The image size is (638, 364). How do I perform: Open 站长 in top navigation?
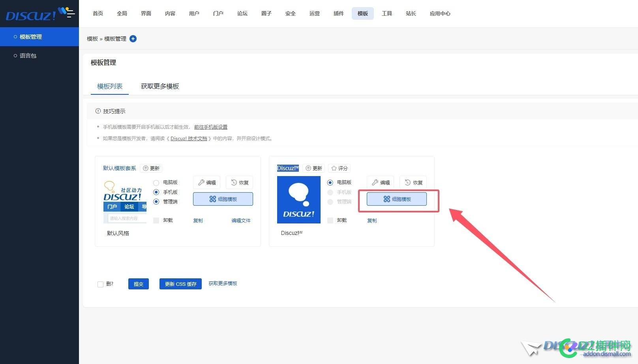(411, 13)
